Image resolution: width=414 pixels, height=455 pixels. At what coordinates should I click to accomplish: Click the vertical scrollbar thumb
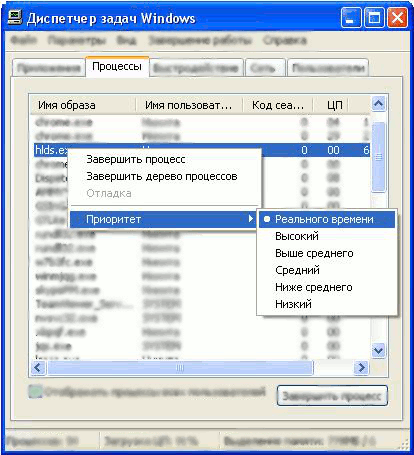click(378, 157)
